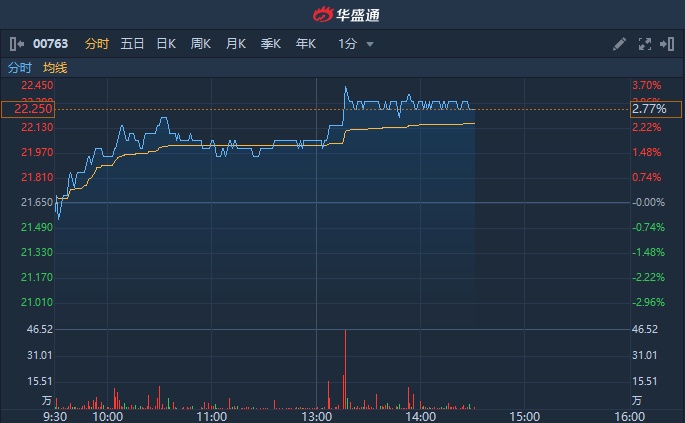Switch to the 季K quarterly tab
Image resolution: width=685 pixels, height=423 pixels.
coord(271,44)
